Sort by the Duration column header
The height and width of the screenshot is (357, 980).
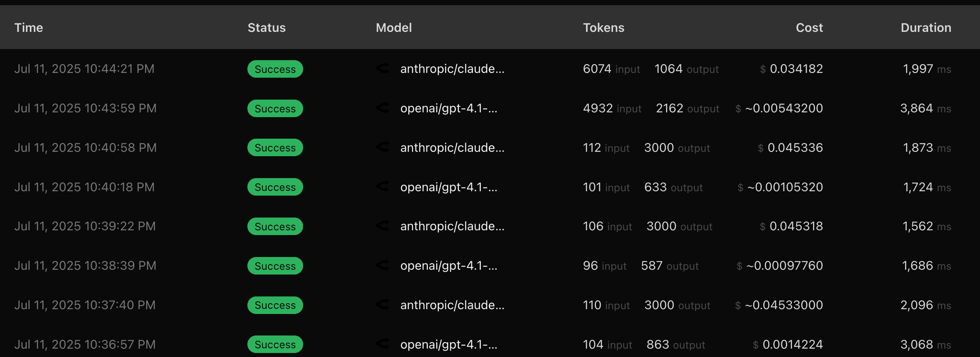[926, 27]
